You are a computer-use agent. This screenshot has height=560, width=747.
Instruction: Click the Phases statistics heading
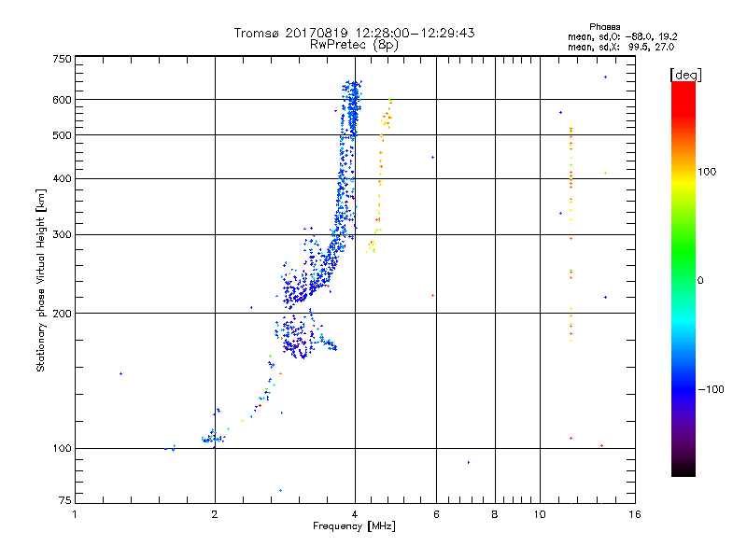click(604, 27)
